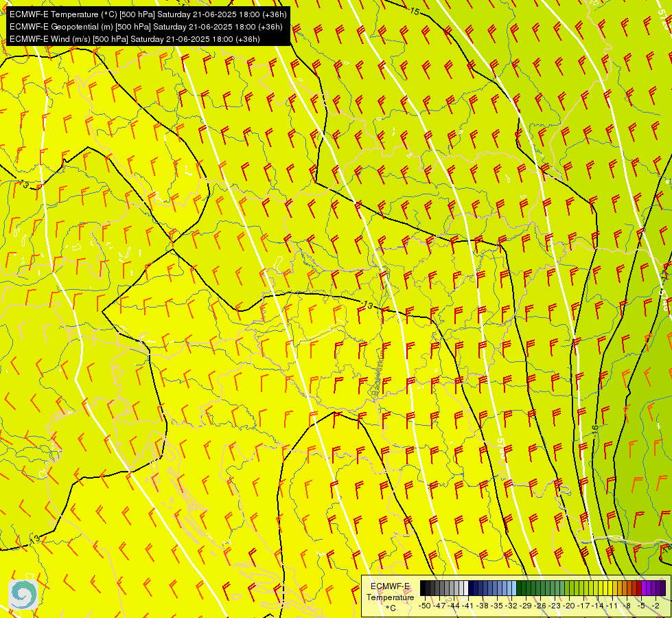Image resolution: width=672 pixels, height=618 pixels.
Task: Click the -47 value on the temperature legend
Action: coord(439,606)
